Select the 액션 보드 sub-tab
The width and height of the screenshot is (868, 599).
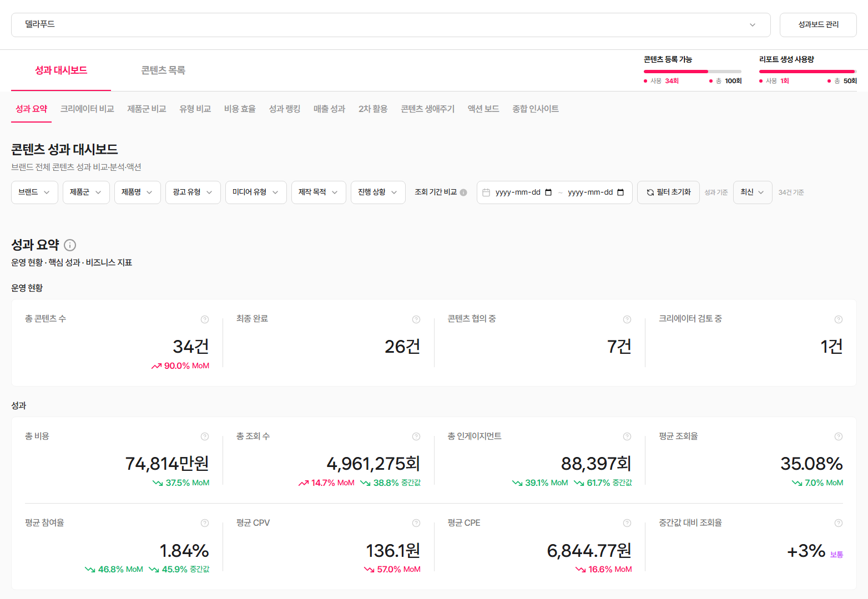click(483, 109)
